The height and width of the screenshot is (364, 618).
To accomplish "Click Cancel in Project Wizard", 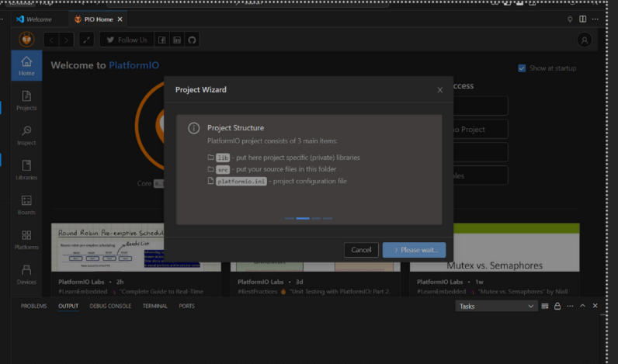I will 361,250.
